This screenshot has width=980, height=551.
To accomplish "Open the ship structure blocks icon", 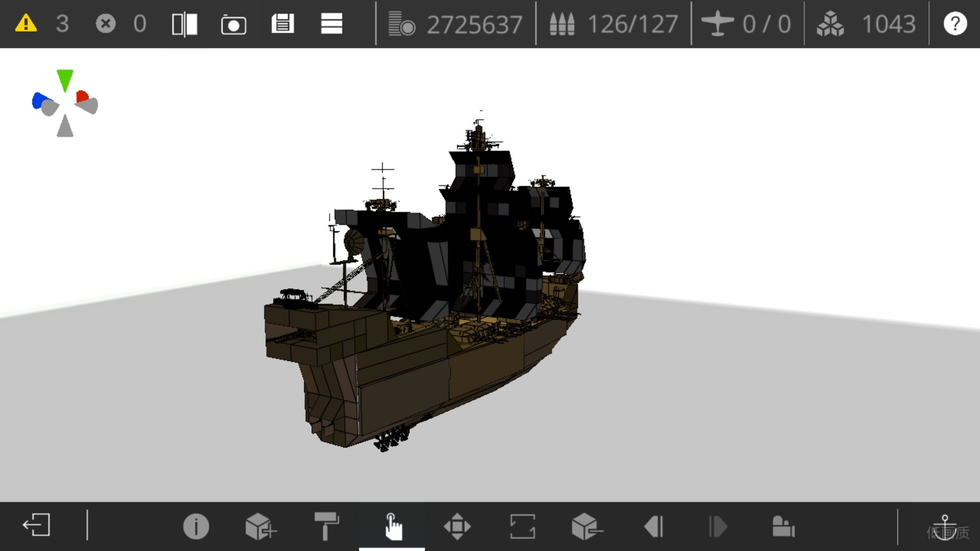I will 783,526.
